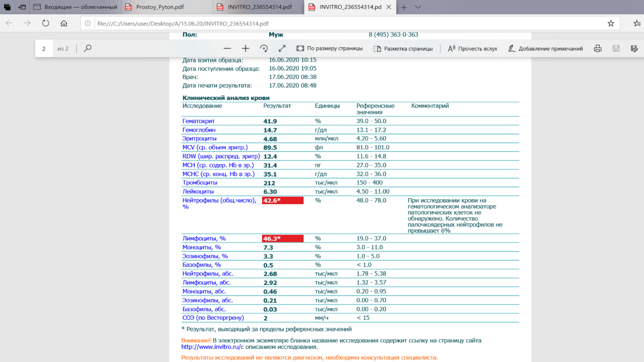
Task: Click the Референсные значения column header
Action: [x=375, y=109]
